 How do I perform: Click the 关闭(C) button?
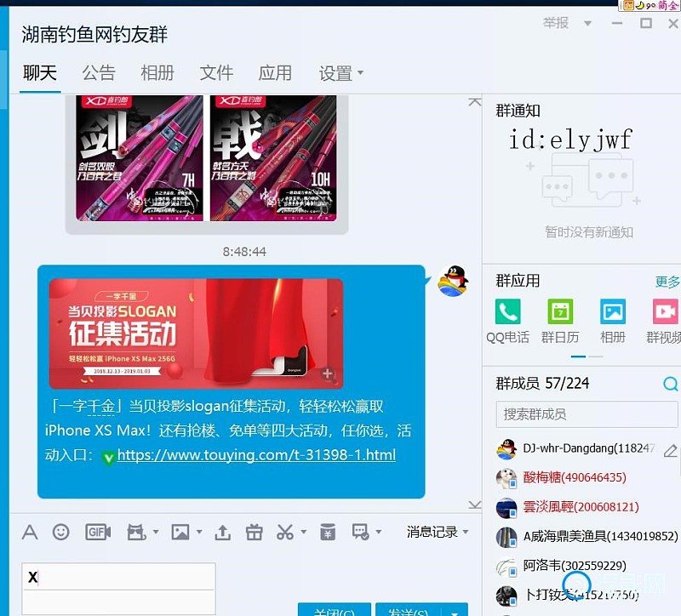pos(335,610)
